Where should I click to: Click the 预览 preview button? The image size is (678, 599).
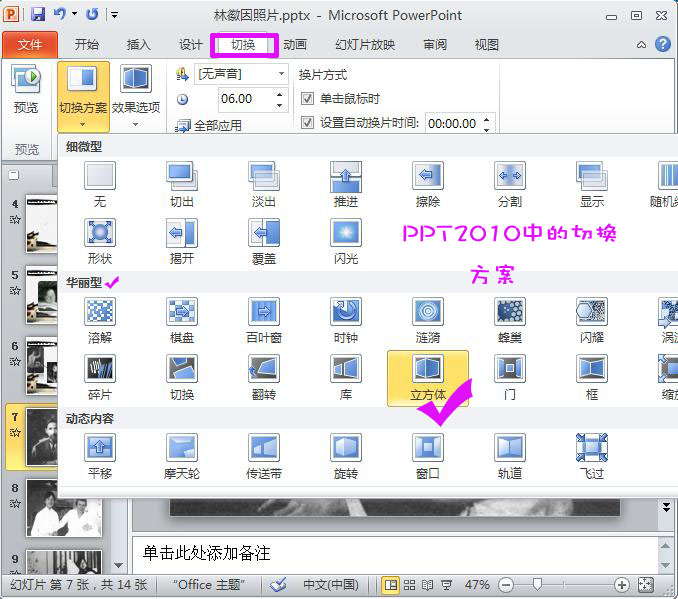click(26, 90)
